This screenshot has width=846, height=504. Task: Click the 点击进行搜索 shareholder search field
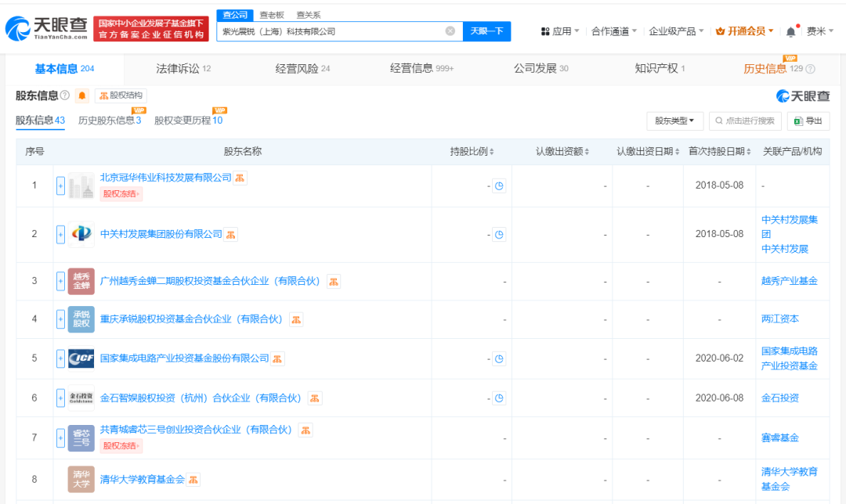[745, 121]
